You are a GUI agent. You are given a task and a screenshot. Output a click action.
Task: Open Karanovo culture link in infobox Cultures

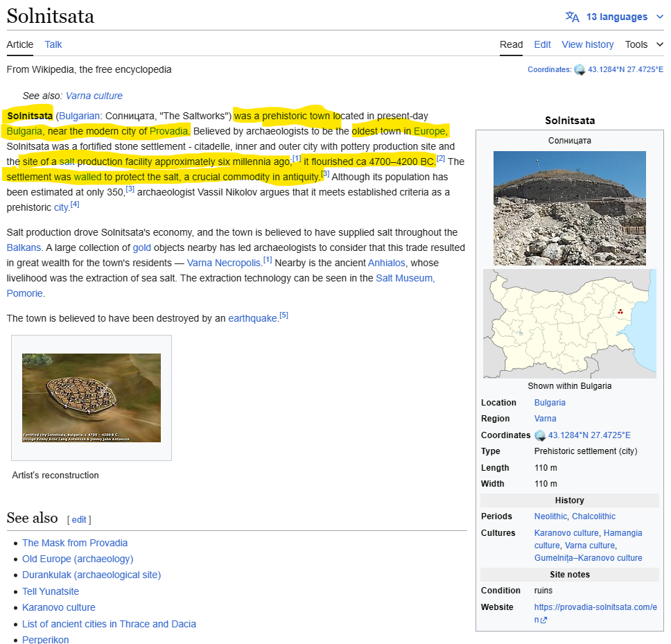tap(566, 533)
